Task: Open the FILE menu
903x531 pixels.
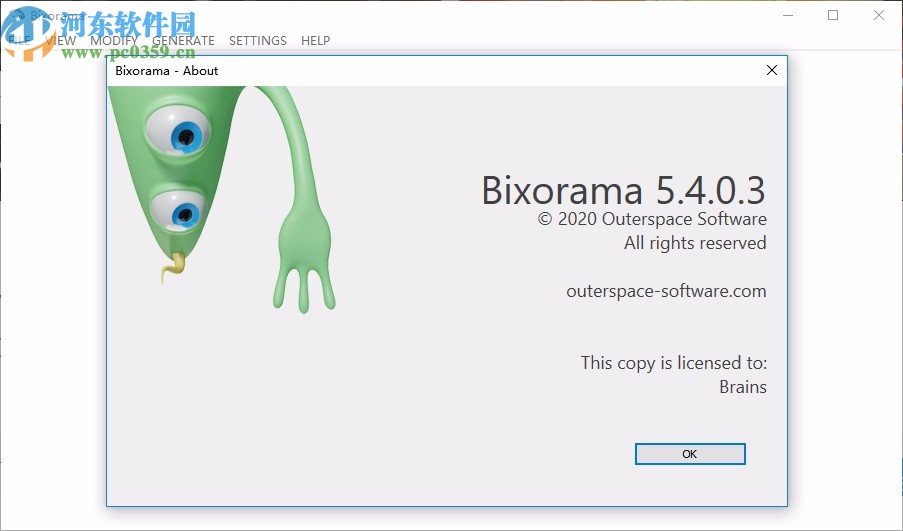Action: click(20, 40)
